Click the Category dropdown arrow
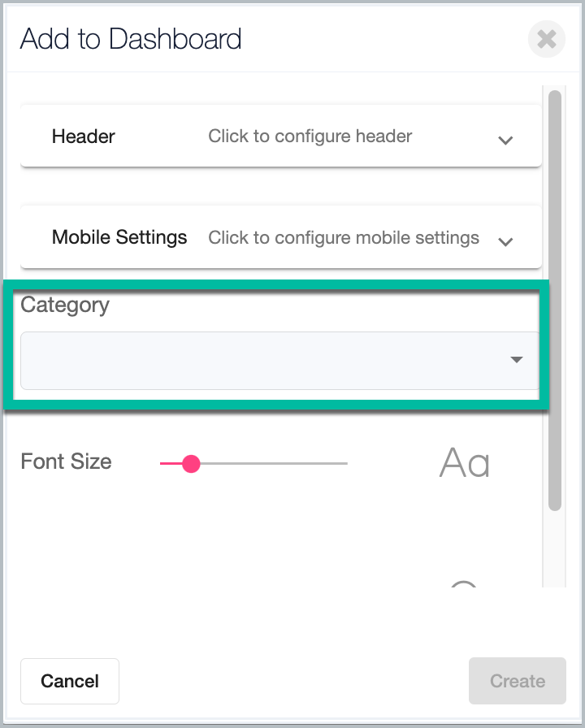The height and width of the screenshot is (728, 585). tap(516, 360)
